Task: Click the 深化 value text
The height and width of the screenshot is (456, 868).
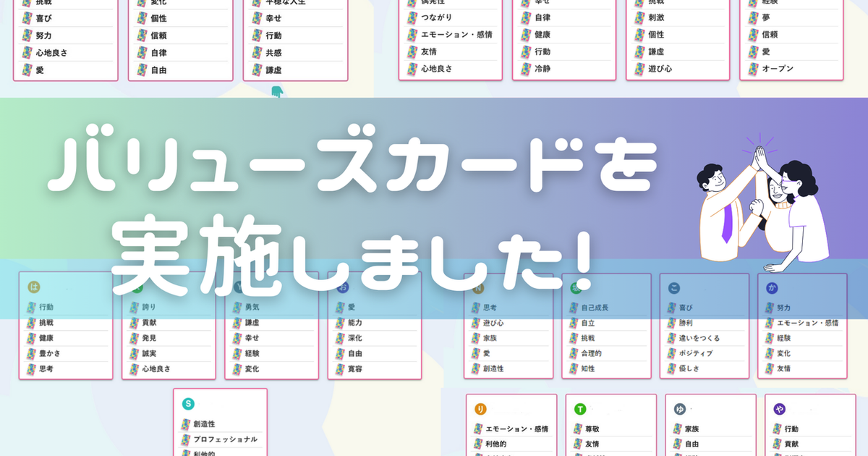Action: point(355,338)
